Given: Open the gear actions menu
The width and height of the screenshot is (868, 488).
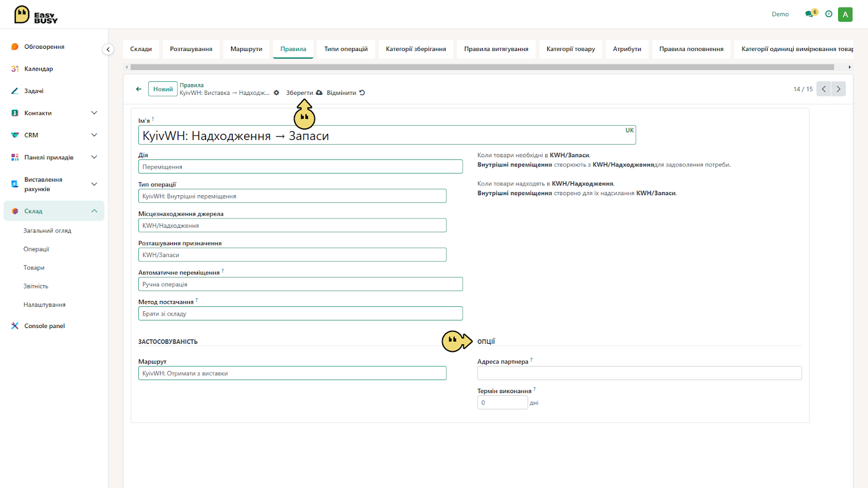Looking at the screenshot, I should pos(276,93).
